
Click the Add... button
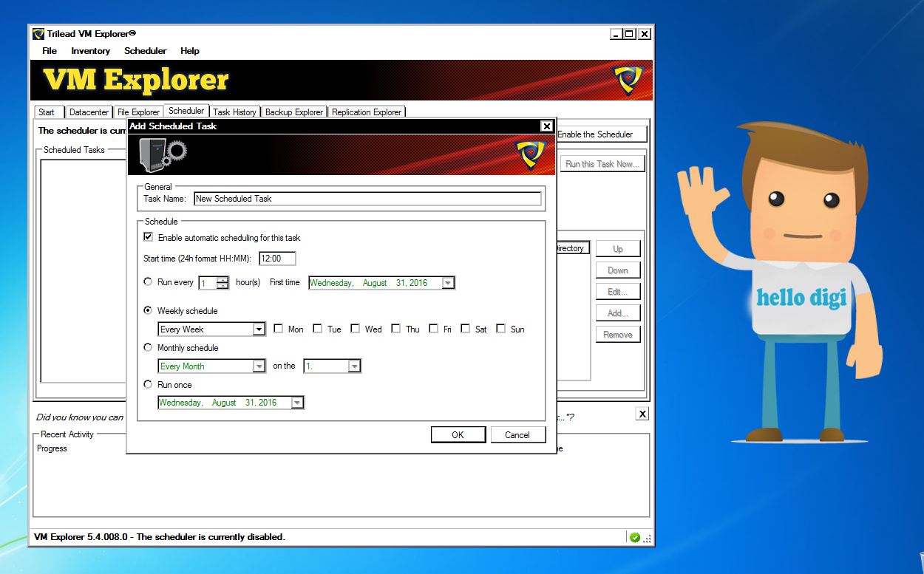click(618, 313)
